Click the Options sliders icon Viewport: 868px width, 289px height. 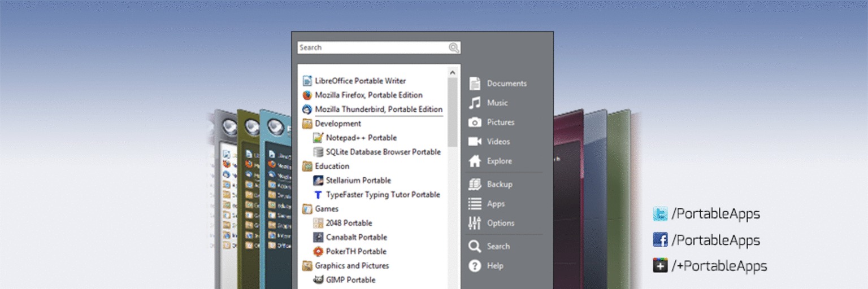[475, 223]
